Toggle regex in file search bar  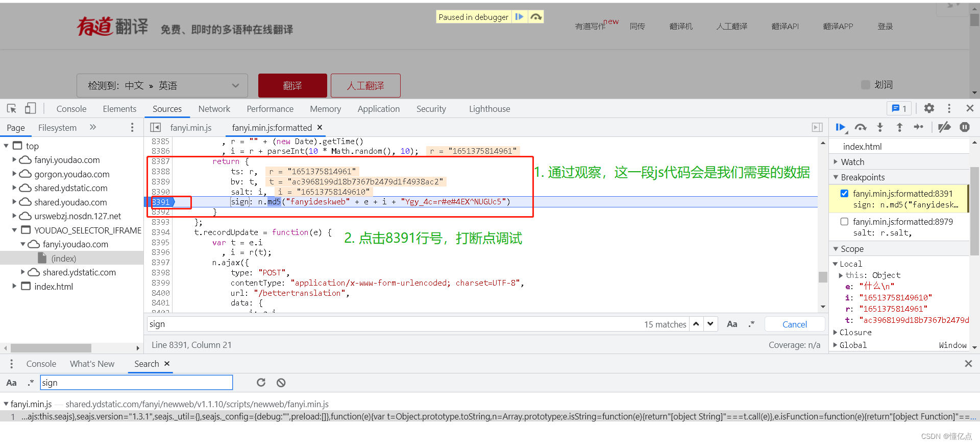point(751,324)
